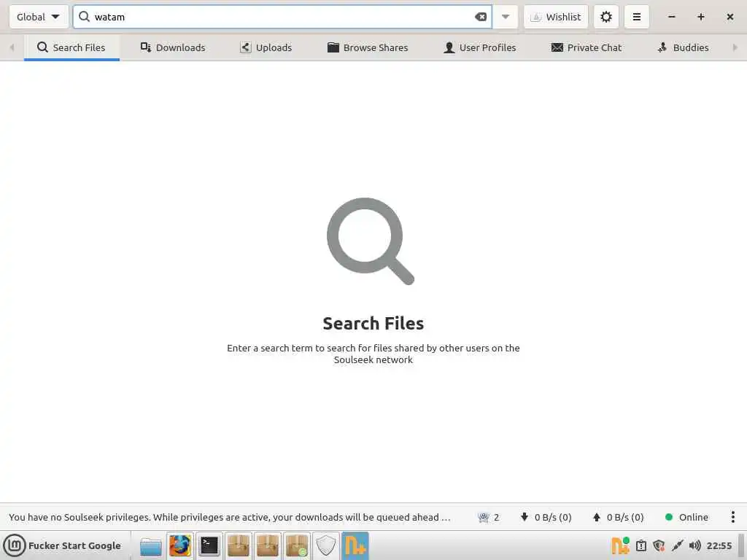The width and height of the screenshot is (747, 560).
Task: Click the package icon with green badge
Action: tap(297, 545)
